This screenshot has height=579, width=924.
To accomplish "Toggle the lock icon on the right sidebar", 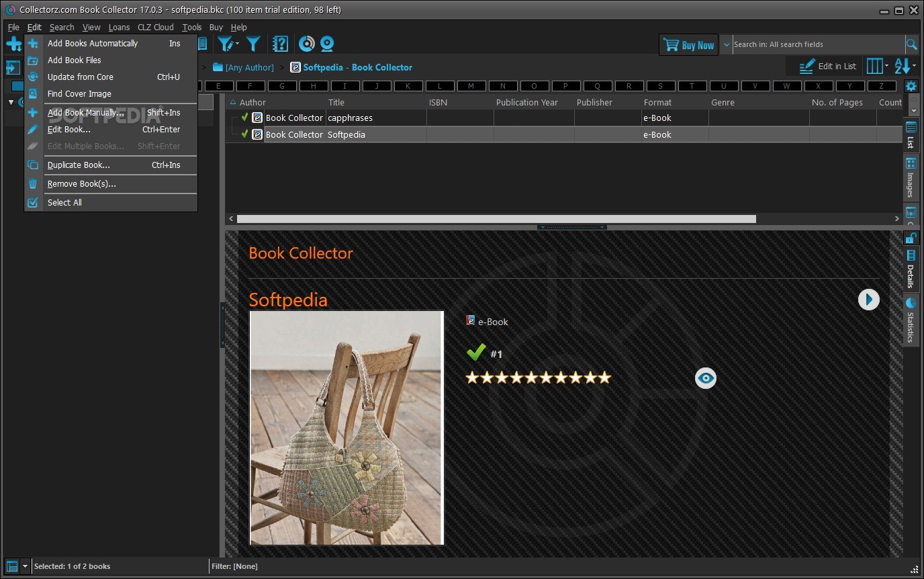I will tap(911, 238).
